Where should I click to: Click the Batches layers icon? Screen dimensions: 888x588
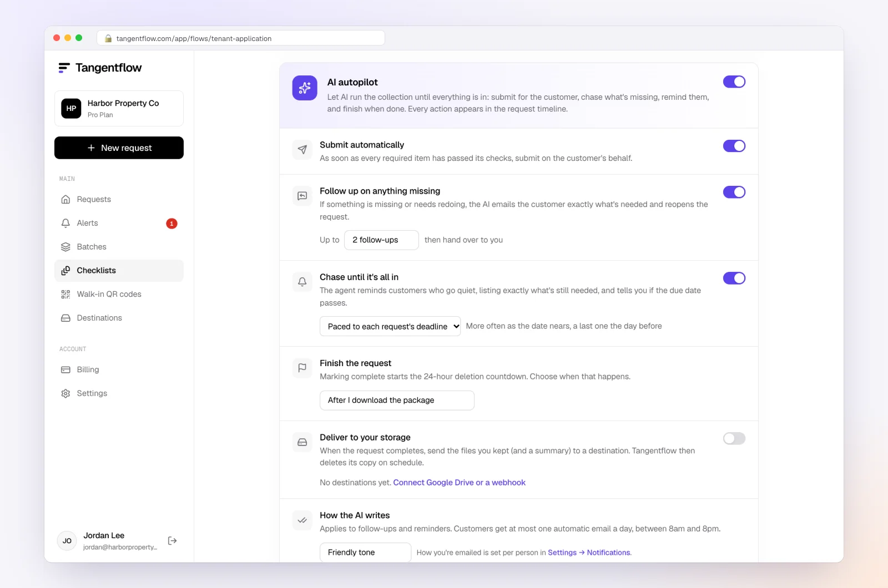(65, 247)
